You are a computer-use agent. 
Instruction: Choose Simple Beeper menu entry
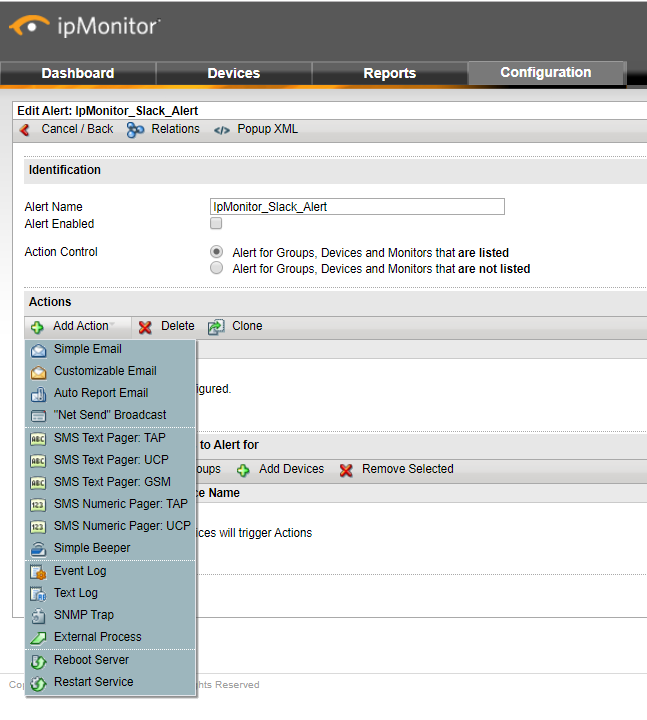110,548
